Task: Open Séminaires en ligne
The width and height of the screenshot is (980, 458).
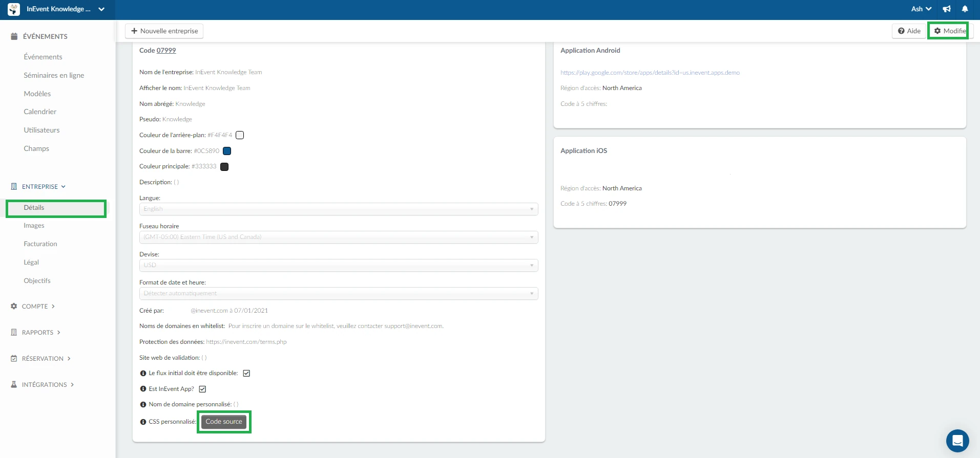Action: tap(54, 75)
